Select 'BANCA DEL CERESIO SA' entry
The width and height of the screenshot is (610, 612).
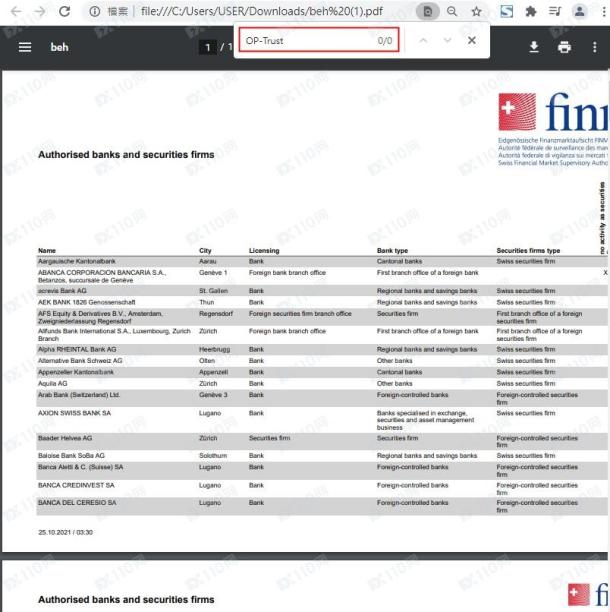pyautogui.click(x=77, y=503)
